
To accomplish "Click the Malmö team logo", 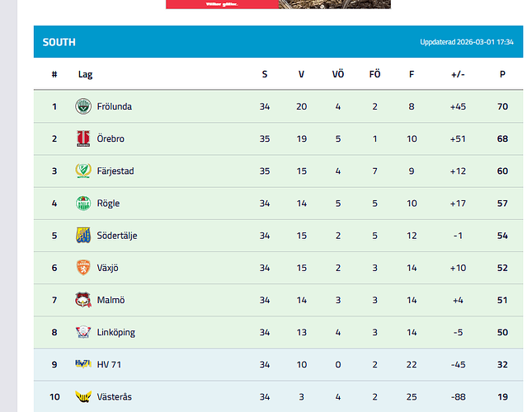I will (83, 300).
